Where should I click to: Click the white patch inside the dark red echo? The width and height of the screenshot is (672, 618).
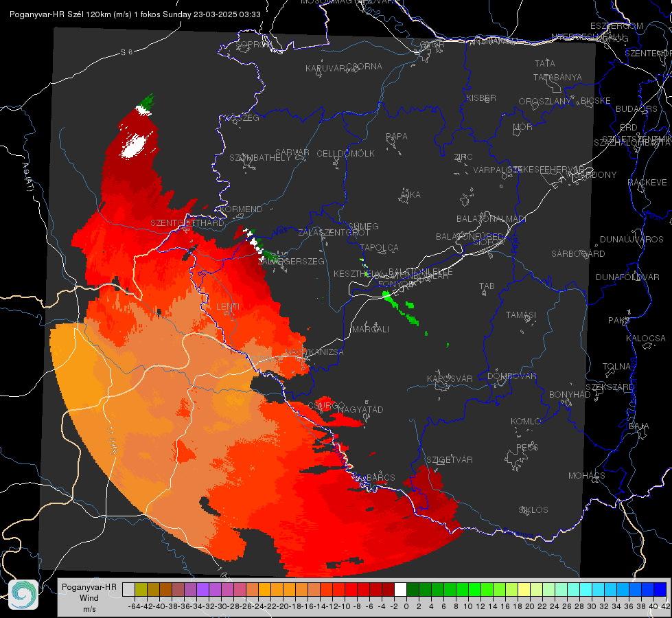coord(134,146)
